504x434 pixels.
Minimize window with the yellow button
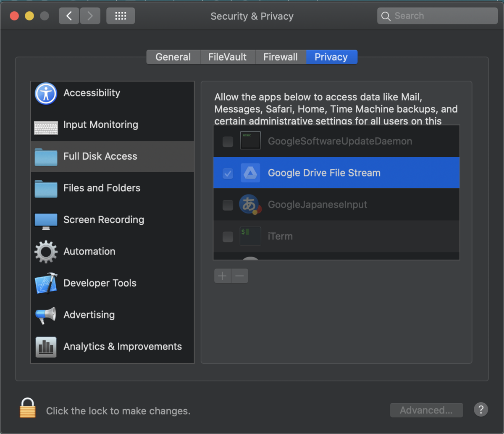[x=29, y=16]
